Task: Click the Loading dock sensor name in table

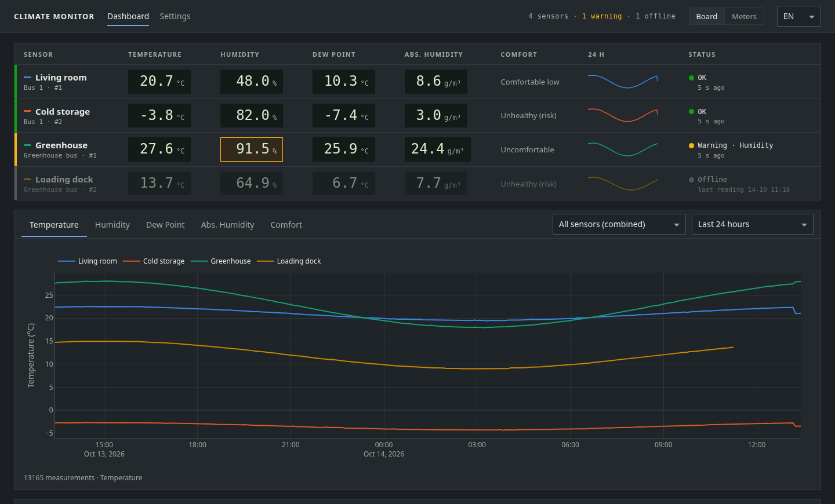Action: (64, 180)
